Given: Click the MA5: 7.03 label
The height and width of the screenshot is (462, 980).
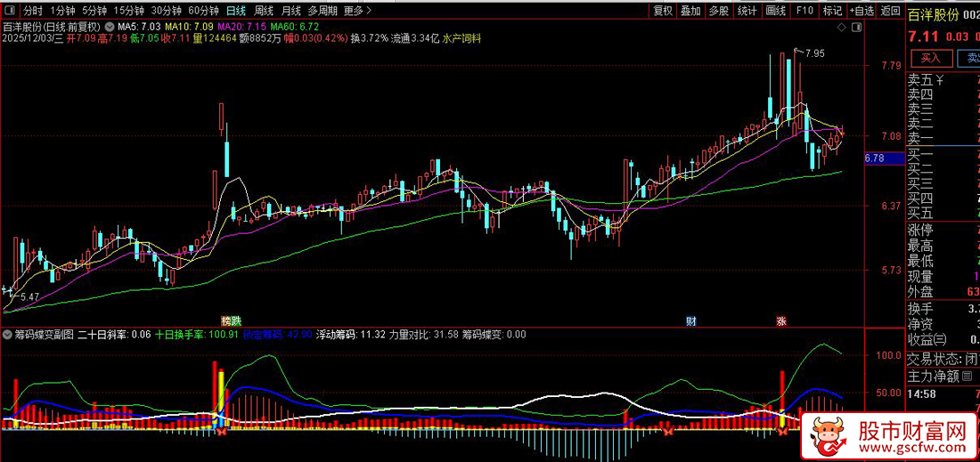Looking at the screenshot, I should click(139, 27).
